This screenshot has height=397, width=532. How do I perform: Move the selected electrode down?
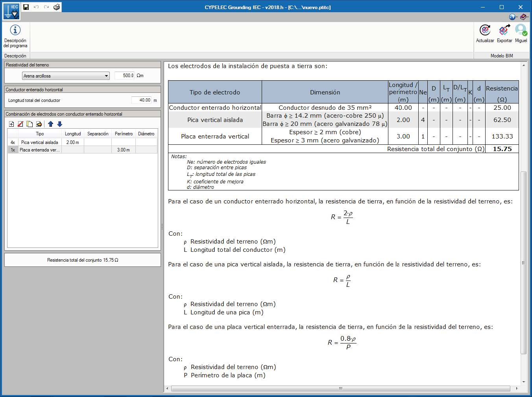[x=60, y=124]
